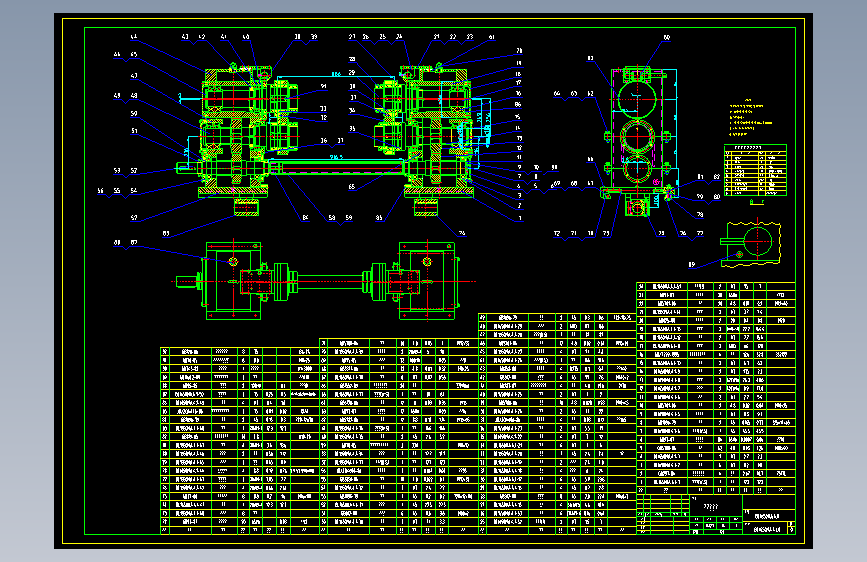Select the input shaft end protruding left of the front view
Image resolution: width=867 pixels, height=562 pixels.
(x=187, y=168)
